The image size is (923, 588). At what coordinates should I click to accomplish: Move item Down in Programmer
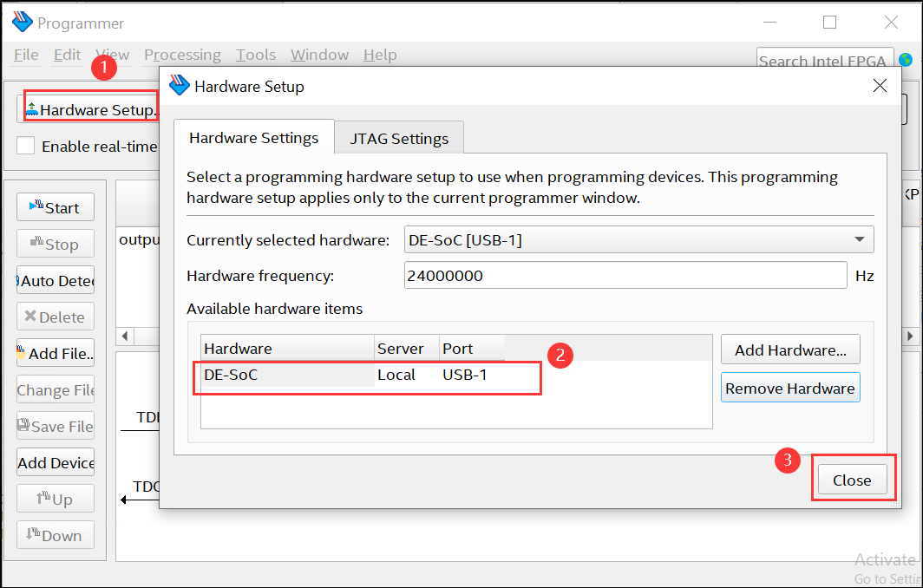pyautogui.click(x=56, y=536)
